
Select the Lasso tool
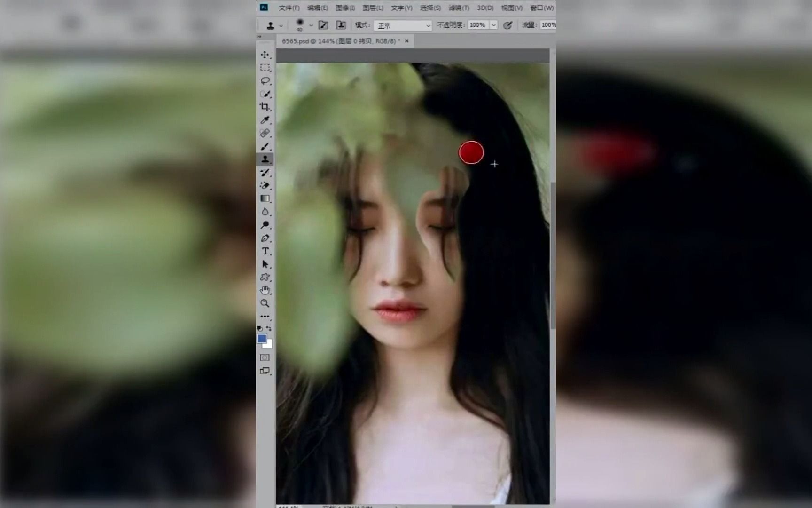pos(265,81)
